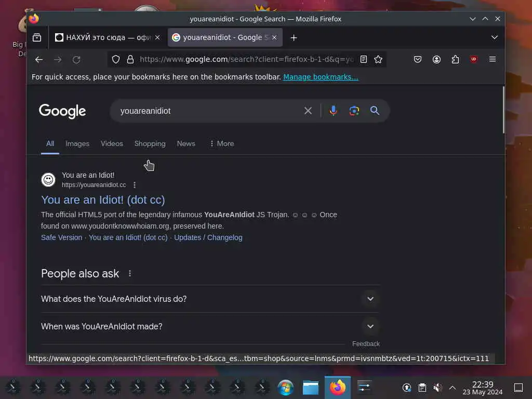Click the Firefox icon in the taskbar
This screenshot has width=532, height=399.
pyautogui.click(x=338, y=388)
